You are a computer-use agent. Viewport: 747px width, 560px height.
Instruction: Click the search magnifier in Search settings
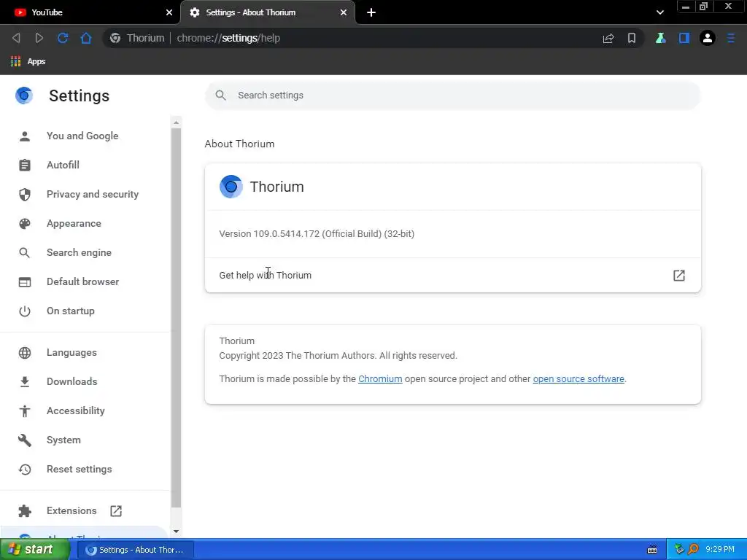220,96
